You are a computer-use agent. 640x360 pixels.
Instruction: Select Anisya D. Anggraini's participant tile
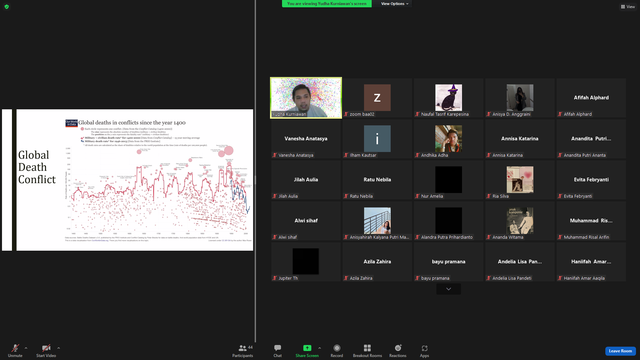520,98
